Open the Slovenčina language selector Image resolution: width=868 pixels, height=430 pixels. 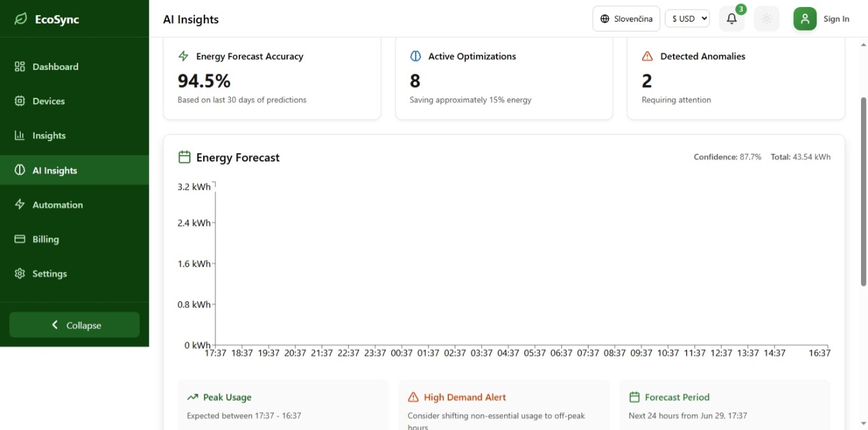[626, 19]
